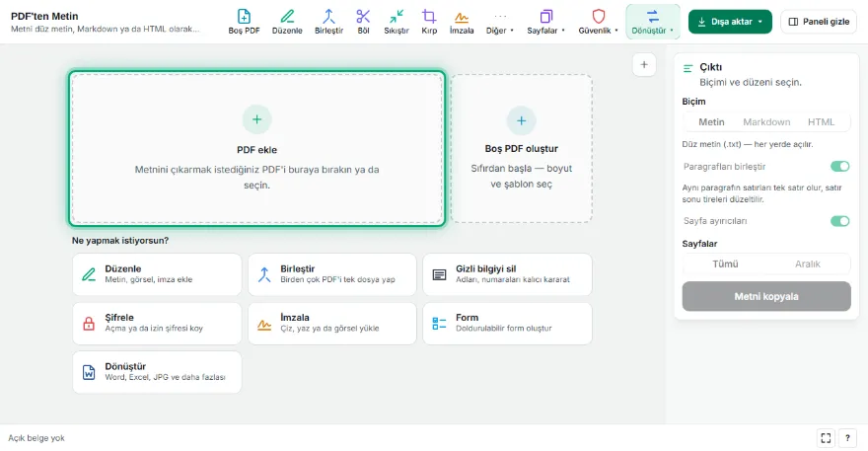The image size is (868, 451).
Task: Click the Dışa aktar button
Action: pyautogui.click(x=730, y=22)
